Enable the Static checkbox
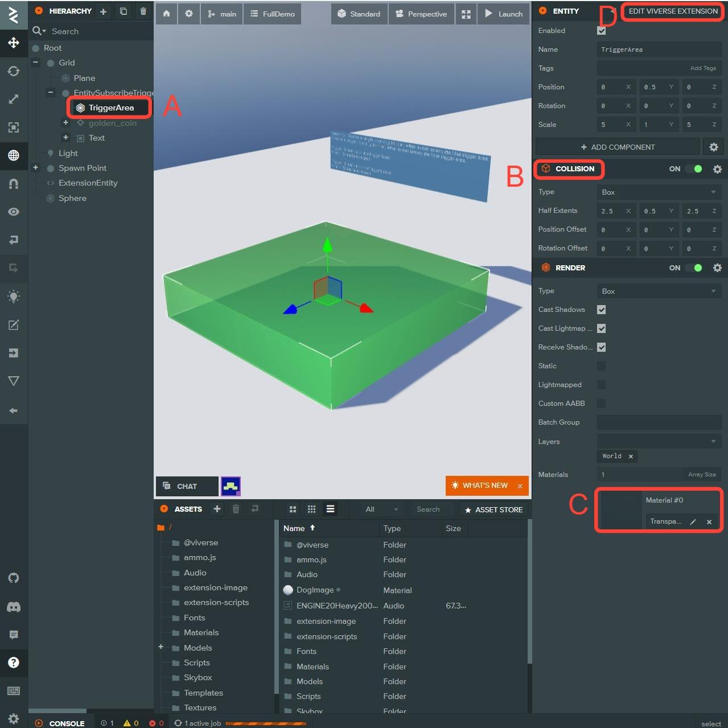The height and width of the screenshot is (728, 728). point(601,366)
